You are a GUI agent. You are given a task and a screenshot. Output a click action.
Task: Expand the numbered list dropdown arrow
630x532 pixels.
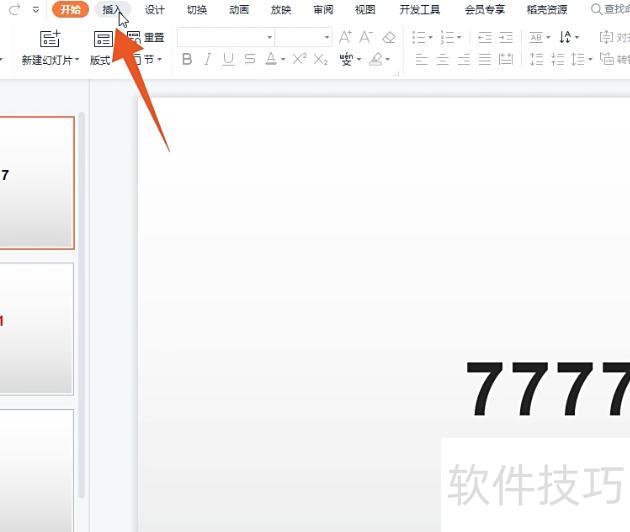click(459, 38)
